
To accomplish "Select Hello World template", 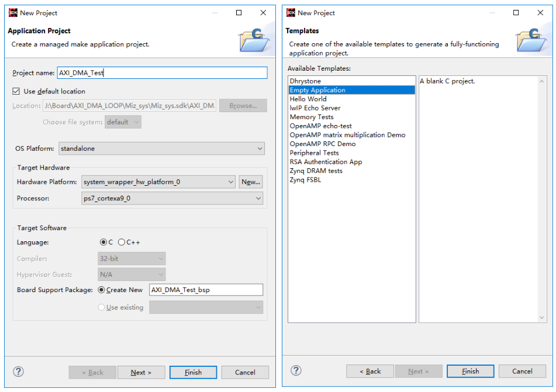I will pyautogui.click(x=308, y=99).
